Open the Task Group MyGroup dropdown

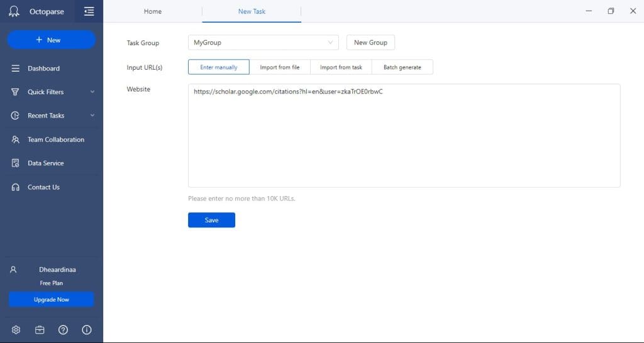(x=263, y=43)
